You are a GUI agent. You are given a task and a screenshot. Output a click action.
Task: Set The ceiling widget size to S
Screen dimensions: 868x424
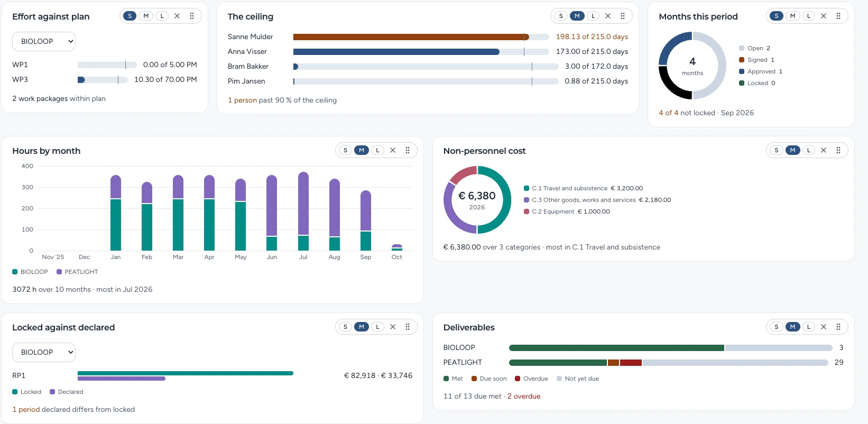[x=561, y=16]
